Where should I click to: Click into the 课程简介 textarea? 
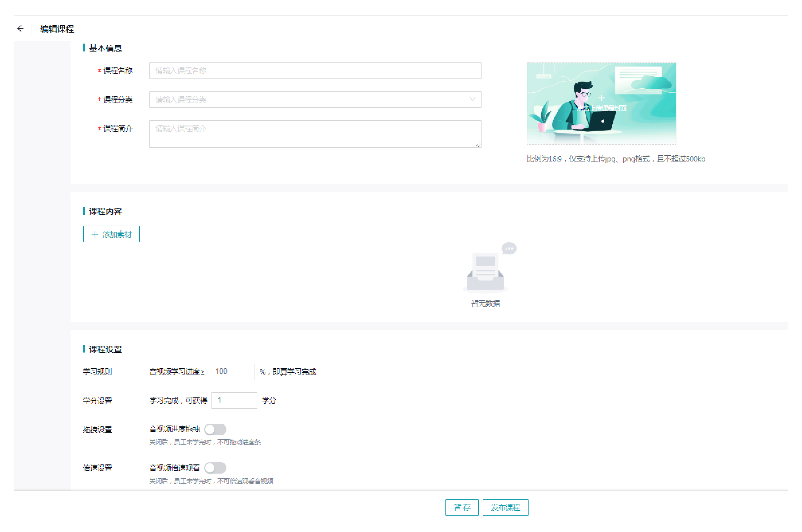click(x=315, y=134)
